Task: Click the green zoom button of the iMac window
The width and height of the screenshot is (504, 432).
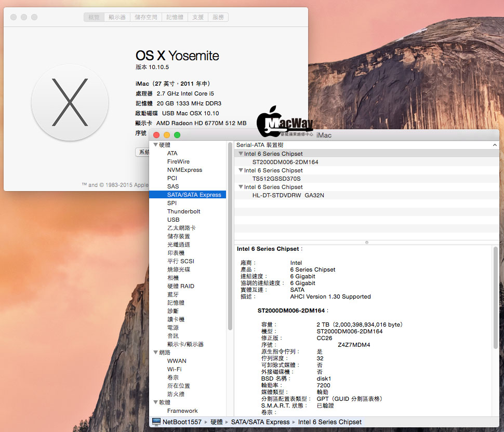Action: click(177, 135)
